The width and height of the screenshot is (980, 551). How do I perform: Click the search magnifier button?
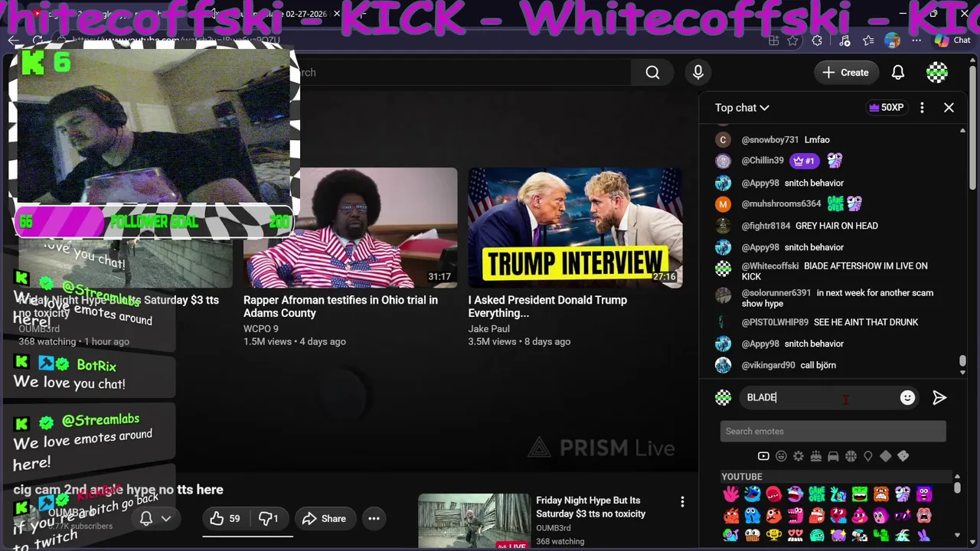[x=652, y=72]
